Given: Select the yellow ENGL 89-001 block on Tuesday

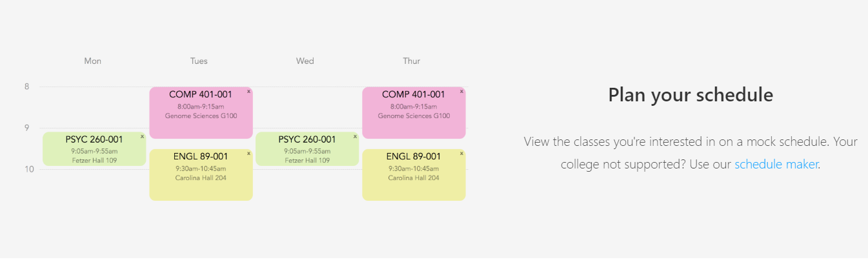Looking at the screenshot, I should point(201,175).
